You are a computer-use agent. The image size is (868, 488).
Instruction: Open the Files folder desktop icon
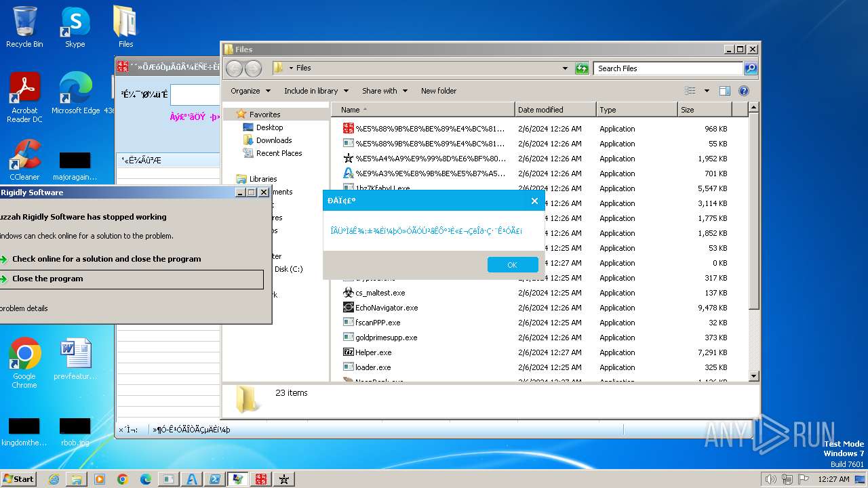pyautogui.click(x=125, y=27)
